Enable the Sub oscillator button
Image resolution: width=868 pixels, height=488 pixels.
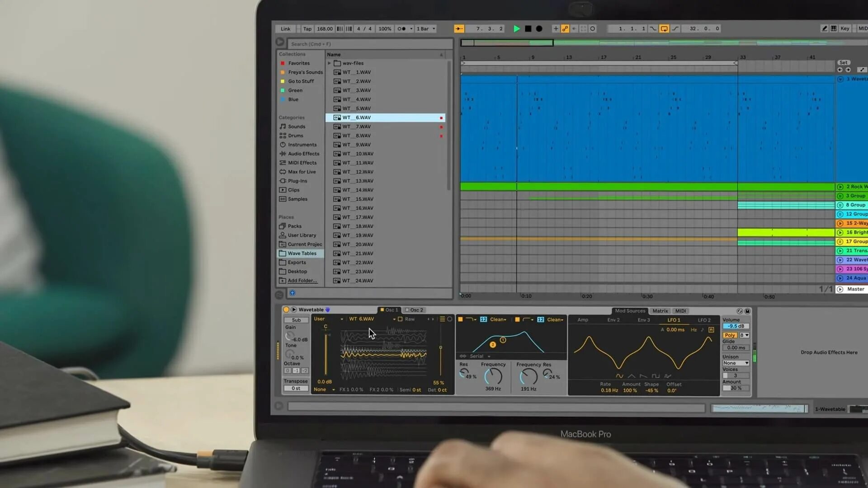pos(296,320)
